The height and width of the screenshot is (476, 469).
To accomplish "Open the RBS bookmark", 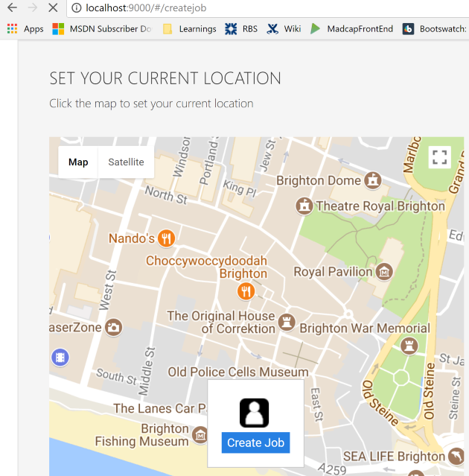I will click(241, 29).
